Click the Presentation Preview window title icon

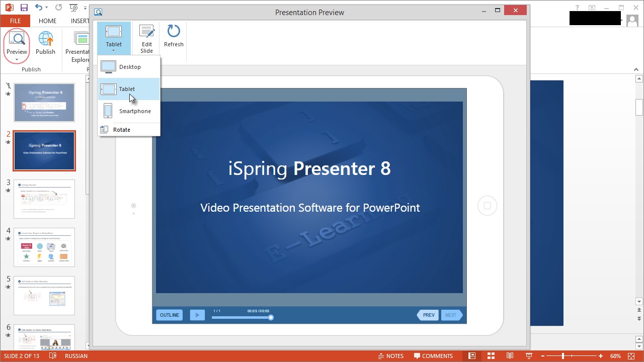pos(98,12)
